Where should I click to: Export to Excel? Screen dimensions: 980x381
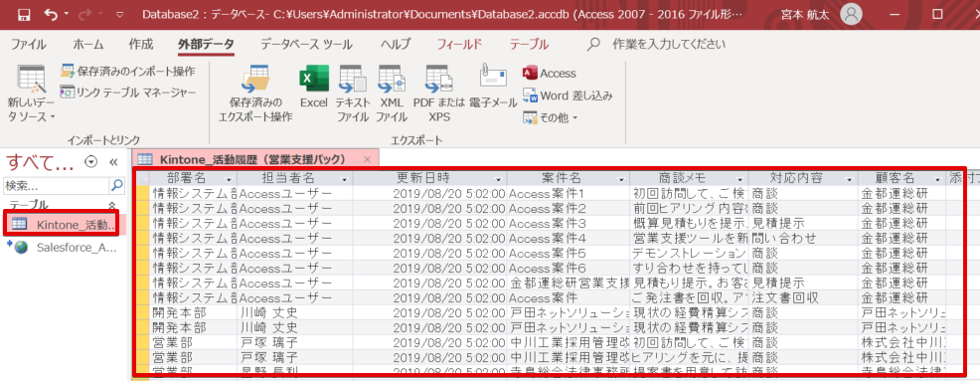314,87
